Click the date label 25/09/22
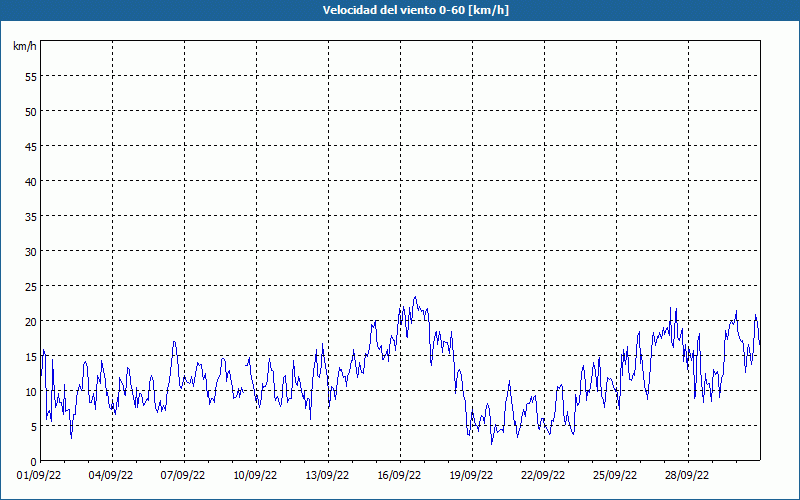Viewport: 800px width, 500px height. (615, 476)
